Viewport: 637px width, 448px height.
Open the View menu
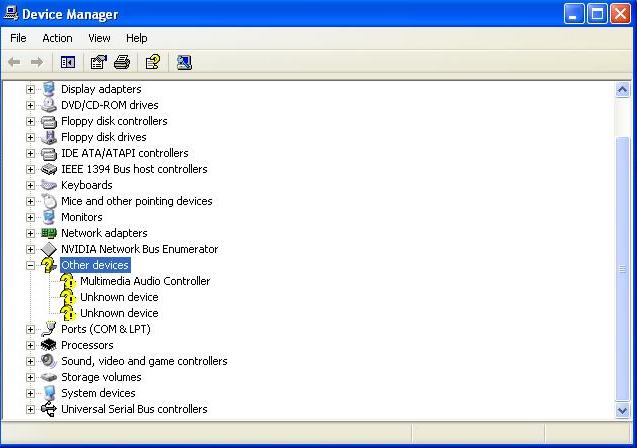pyautogui.click(x=99, y=38)
